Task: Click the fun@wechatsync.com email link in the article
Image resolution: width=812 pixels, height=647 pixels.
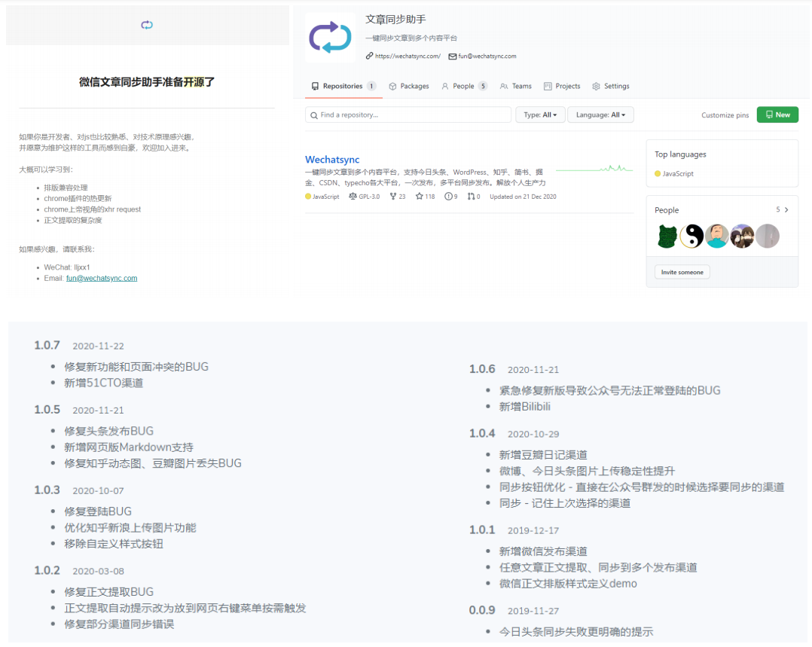Action: pyautogui.click(x=102, y=278)
